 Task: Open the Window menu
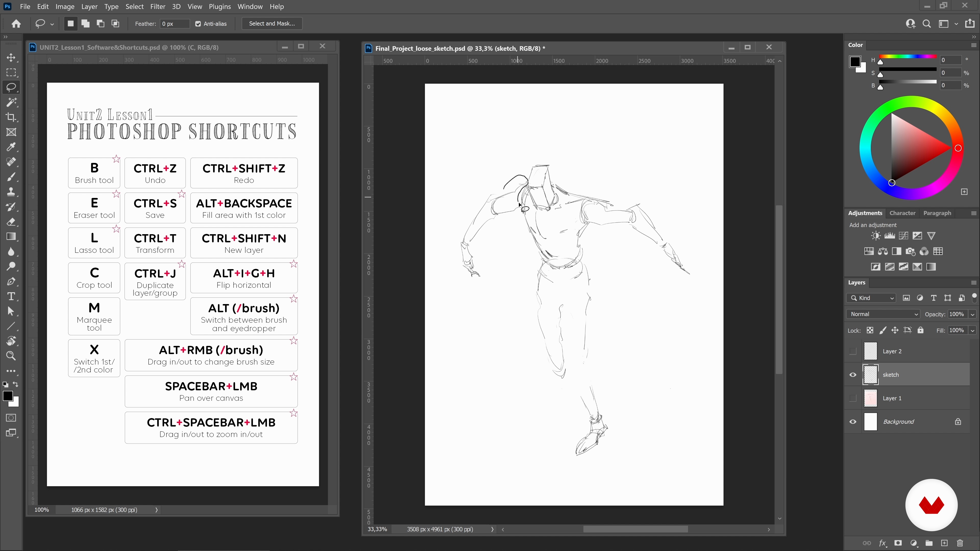click(250, 6)
